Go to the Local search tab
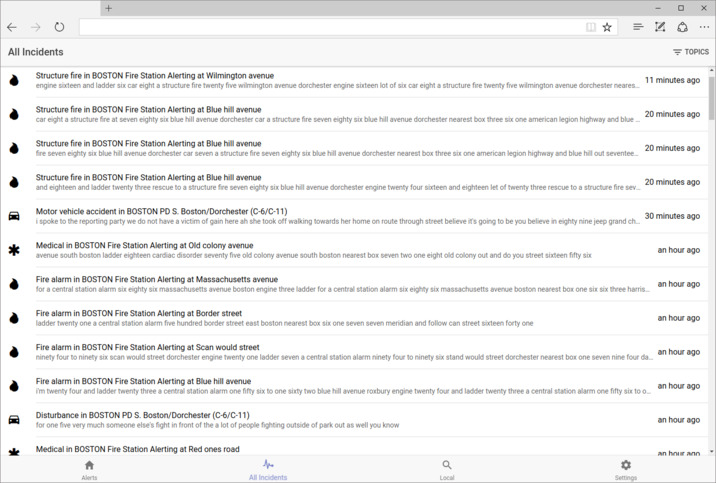 pyautogui.click(x=447, y=470)
